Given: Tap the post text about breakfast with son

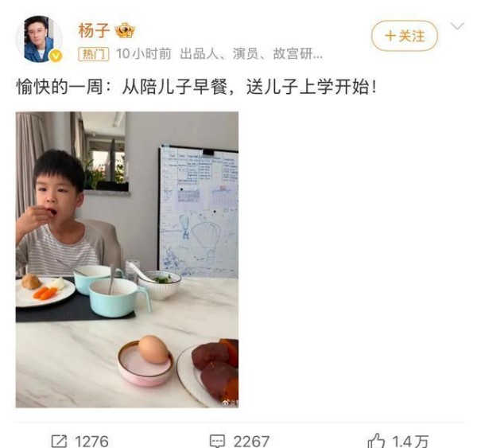Looking at the screenshot, I should (196, 87).
